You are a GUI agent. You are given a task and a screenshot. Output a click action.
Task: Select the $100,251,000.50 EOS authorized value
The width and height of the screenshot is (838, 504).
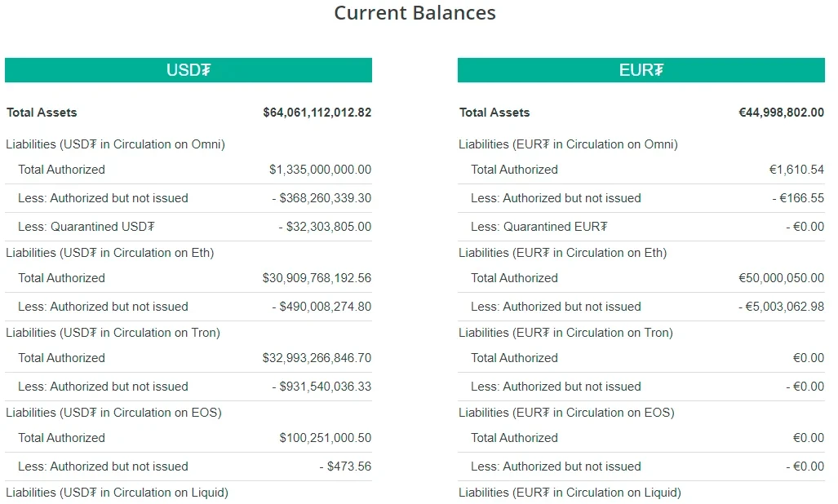point(325,438)
